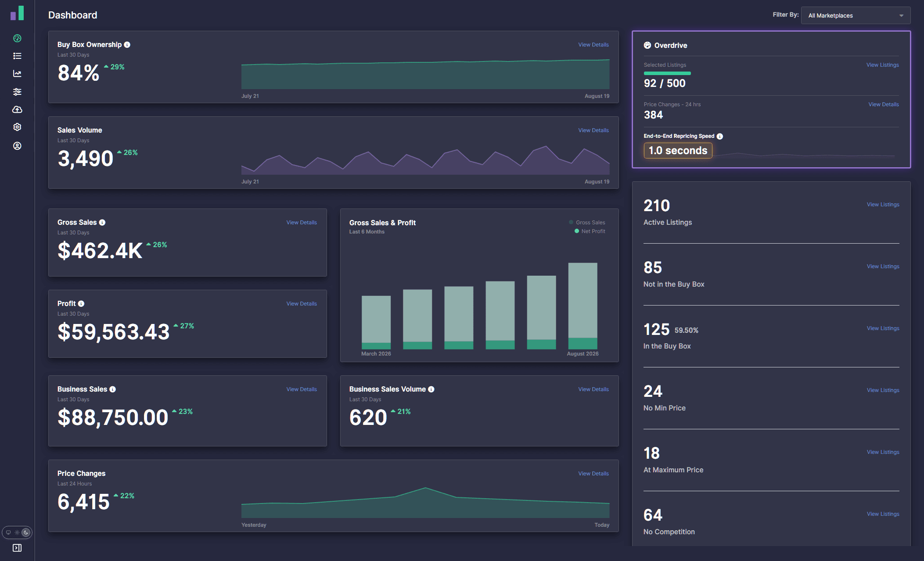Expand the sidebar with the panel icon
924x561 pixels.
[x=17, y=548]
